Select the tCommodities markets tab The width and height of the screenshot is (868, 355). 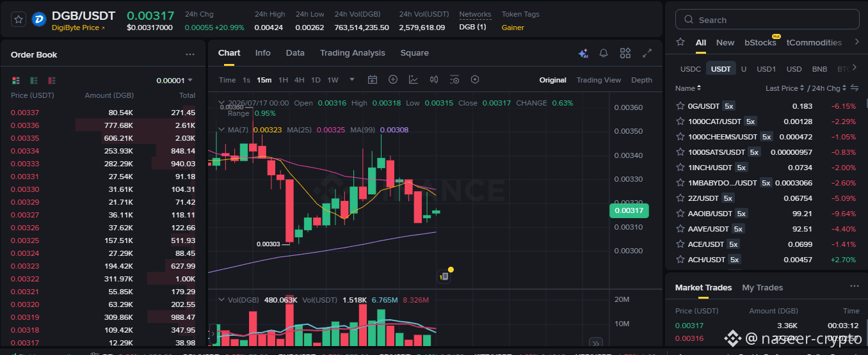[x=814, y=43]
